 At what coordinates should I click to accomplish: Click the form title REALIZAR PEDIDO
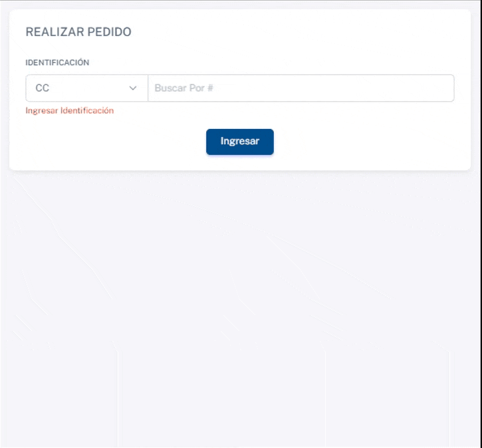pos(78,32)
